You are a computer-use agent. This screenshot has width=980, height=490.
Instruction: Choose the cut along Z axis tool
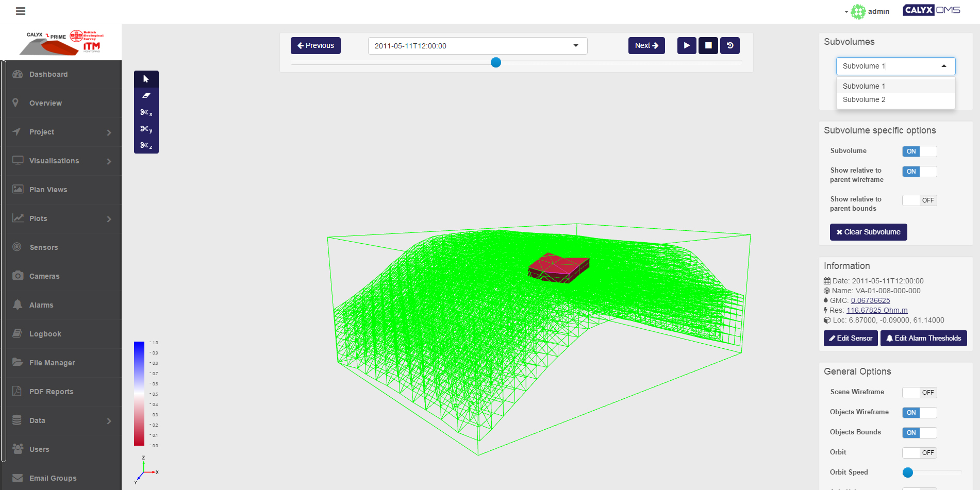pos(146,145)
